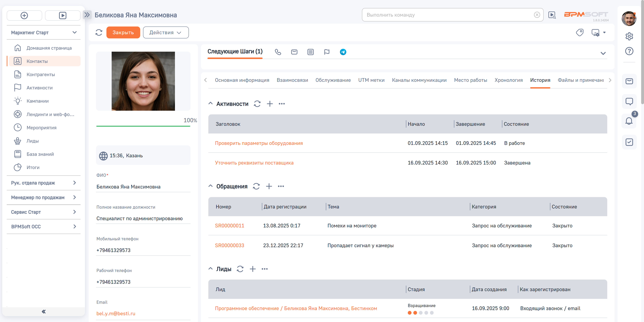The width and height of the screenshot is (644, 322).
Task: Open the process run play icon
Action: tap(62, 15)
